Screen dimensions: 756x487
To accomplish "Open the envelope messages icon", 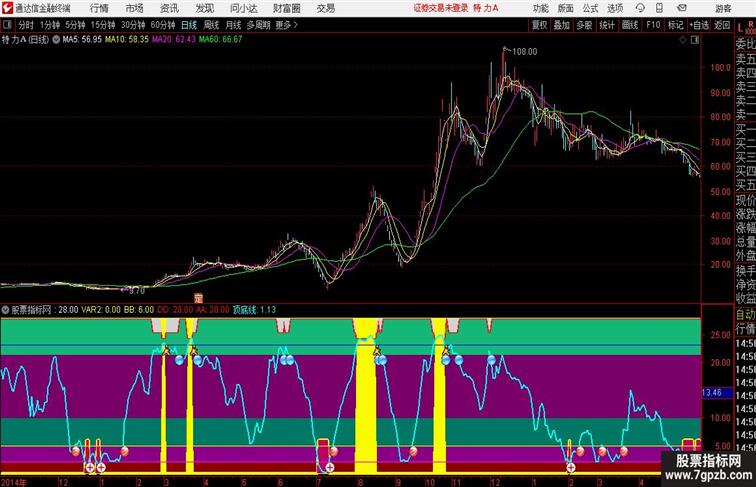I will (x=682, y=8).
